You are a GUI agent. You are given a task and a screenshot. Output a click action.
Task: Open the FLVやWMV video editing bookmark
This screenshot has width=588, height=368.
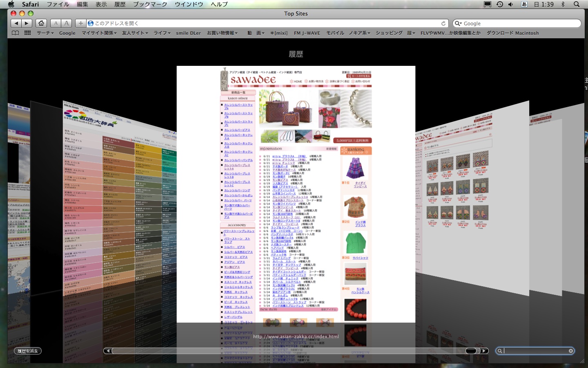tap(451, 33)
